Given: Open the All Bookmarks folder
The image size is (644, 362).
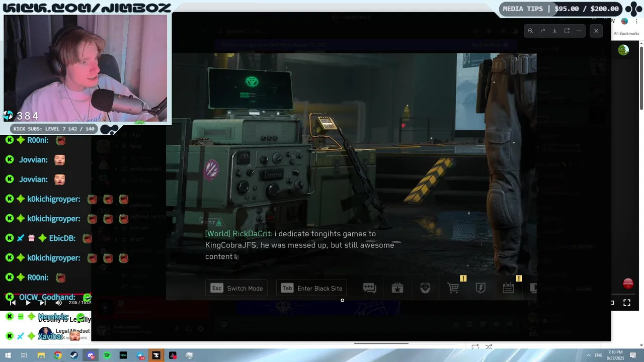Looking at the screenshot, I should pyautogui.click(x=626, y=34).
